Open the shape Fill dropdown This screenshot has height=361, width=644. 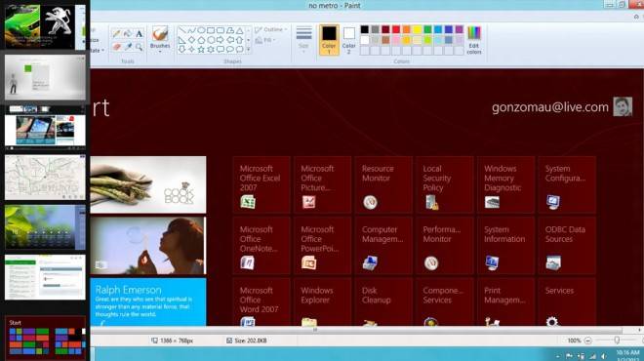265,40
